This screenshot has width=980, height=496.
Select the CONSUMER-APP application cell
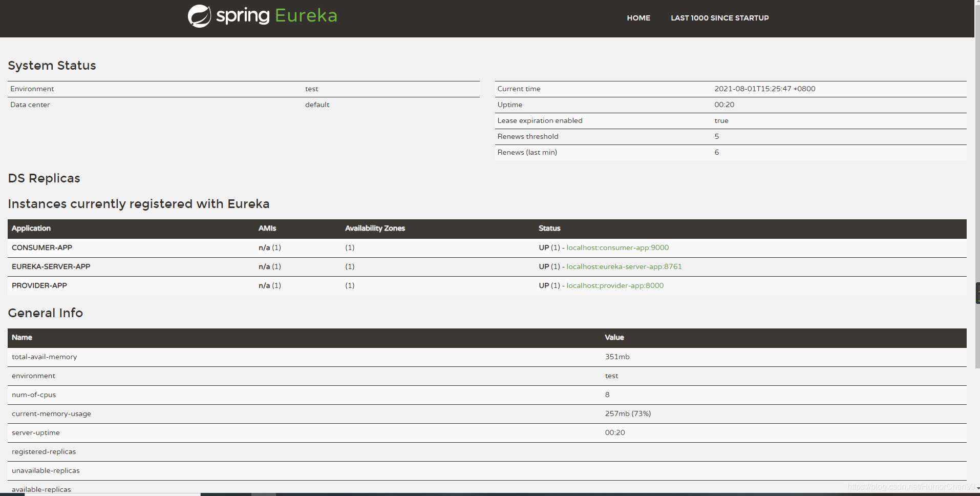42,247
